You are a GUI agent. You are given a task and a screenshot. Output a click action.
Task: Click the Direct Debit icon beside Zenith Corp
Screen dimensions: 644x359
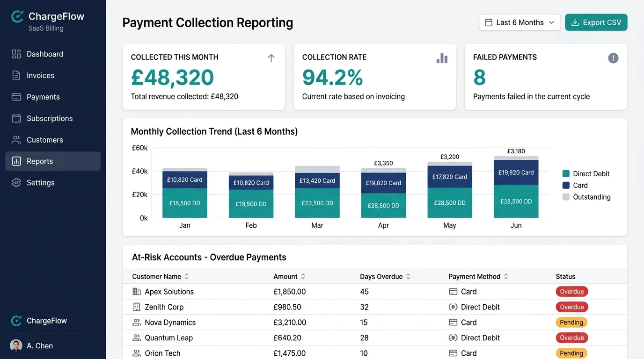453,307
